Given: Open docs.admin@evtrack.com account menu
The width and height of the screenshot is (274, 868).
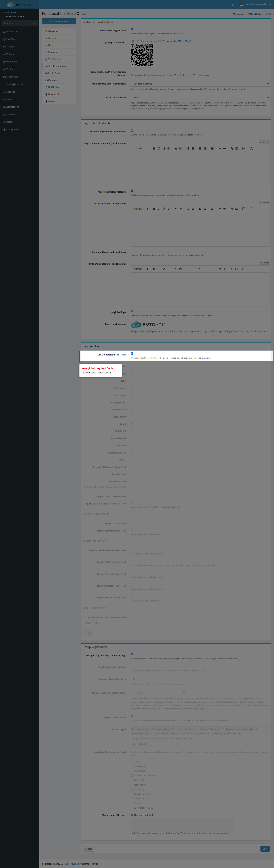Looking at the screenshot, I should pyautogui.click(x=256, y=4).
